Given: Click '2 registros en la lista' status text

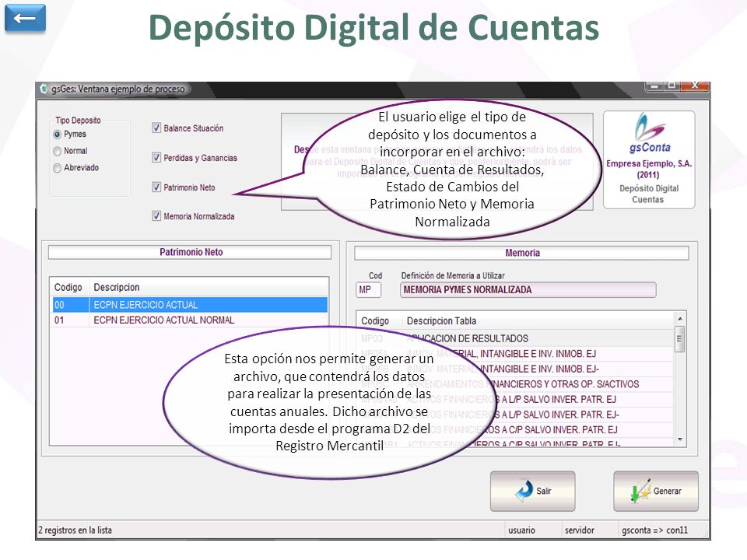Looking at the screenshot, I should (x=75, y=530).
